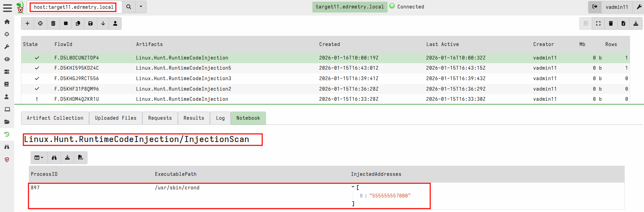Click the client search input field
This screenshot has height=212, width=644.
[x=74, y=7]
